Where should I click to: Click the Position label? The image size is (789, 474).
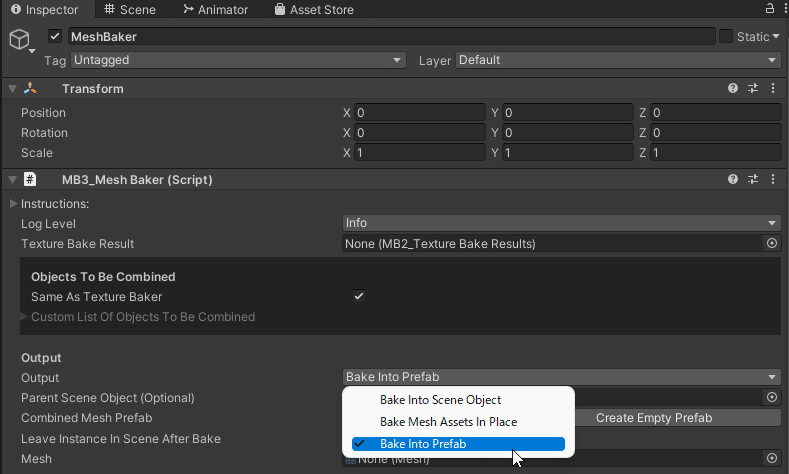pyautogui.click(x=43, y=113)
